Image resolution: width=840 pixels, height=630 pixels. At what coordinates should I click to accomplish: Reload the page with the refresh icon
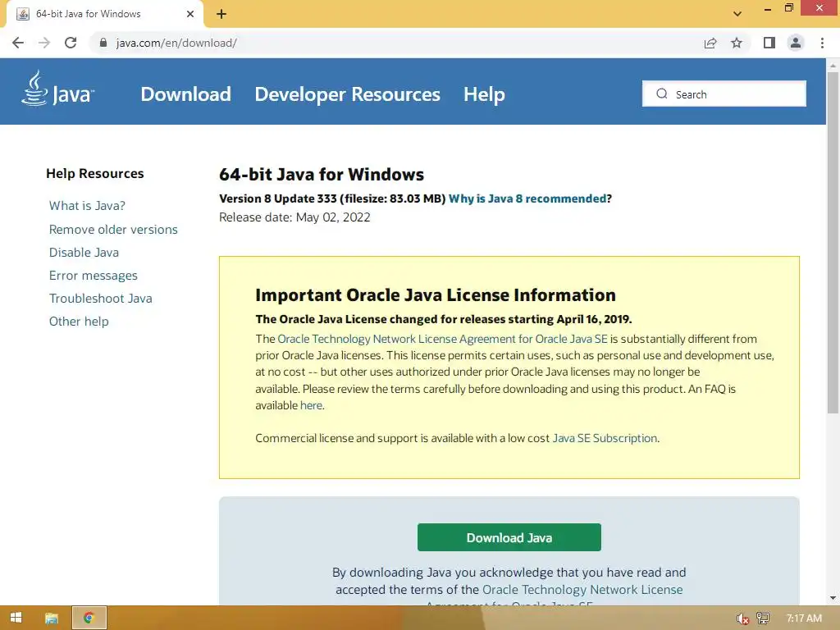pos(71,43)
